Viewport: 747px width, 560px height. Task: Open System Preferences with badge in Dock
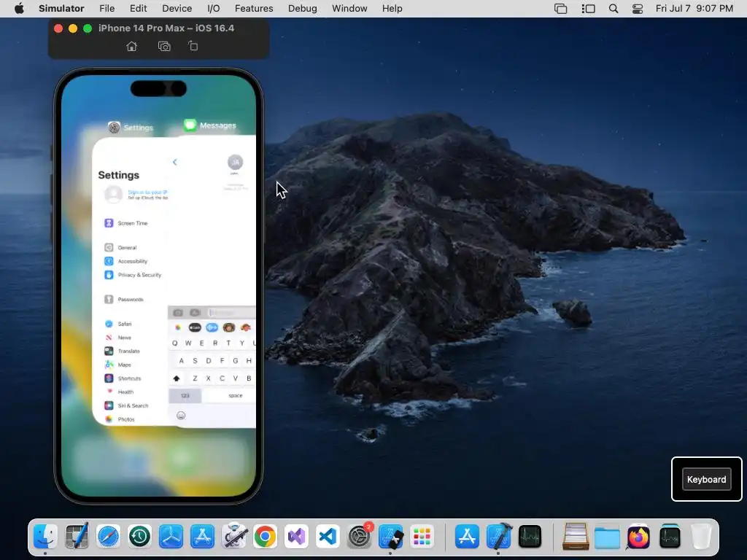click(360, 535)
